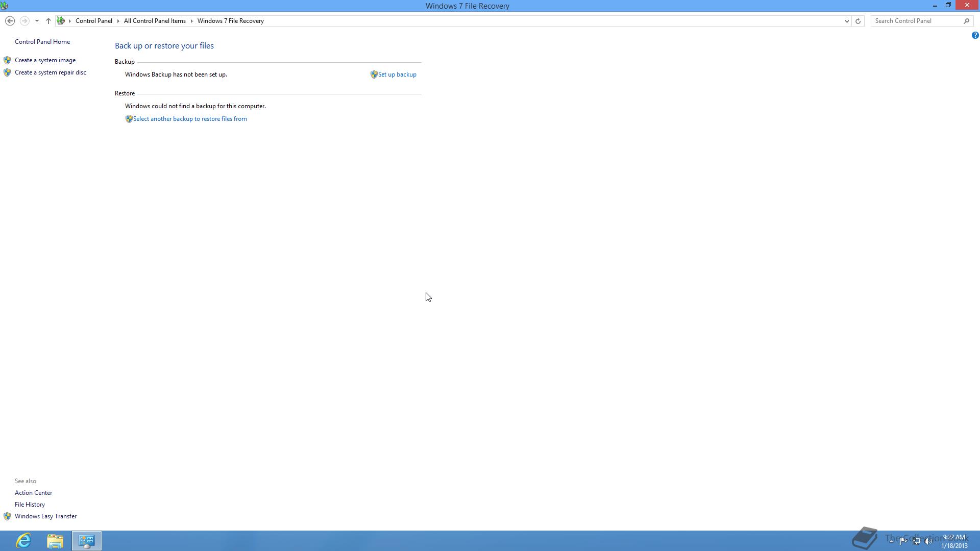Screen dimensions: 980x551
Task: Select Control Panel breadcrumb
Action: point(94,21)
